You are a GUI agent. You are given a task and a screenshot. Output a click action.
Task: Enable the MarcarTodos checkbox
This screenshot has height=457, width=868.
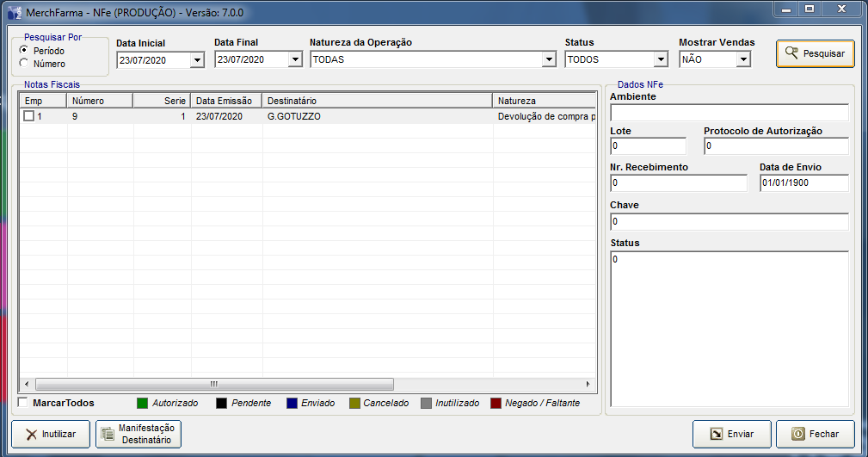(x=23, y=403)
